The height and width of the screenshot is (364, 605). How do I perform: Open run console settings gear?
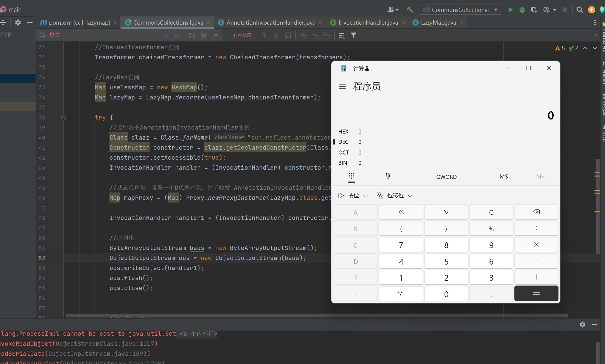(582, 324)
